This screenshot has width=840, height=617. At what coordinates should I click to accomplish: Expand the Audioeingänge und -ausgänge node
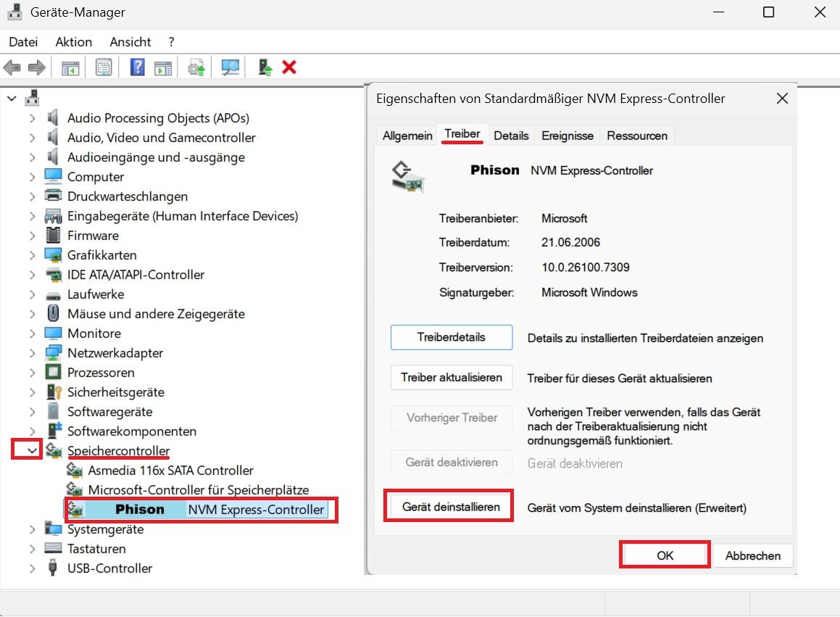point(32,157)
